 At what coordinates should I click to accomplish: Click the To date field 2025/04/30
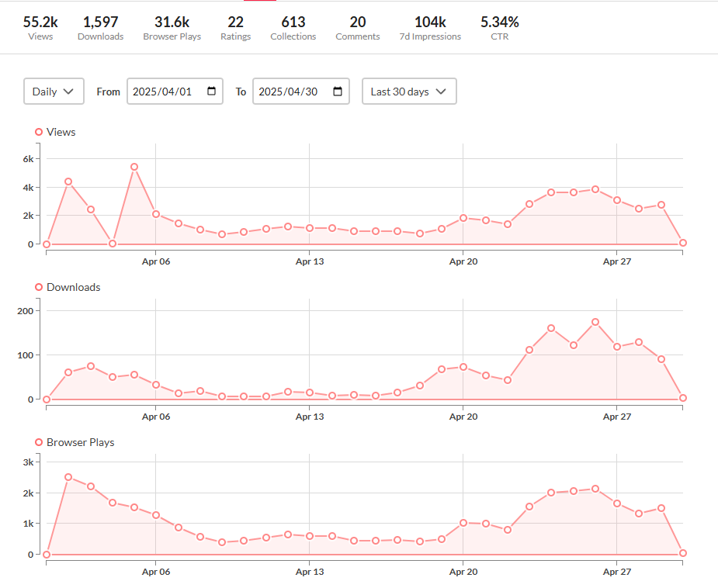click(290, 92)
